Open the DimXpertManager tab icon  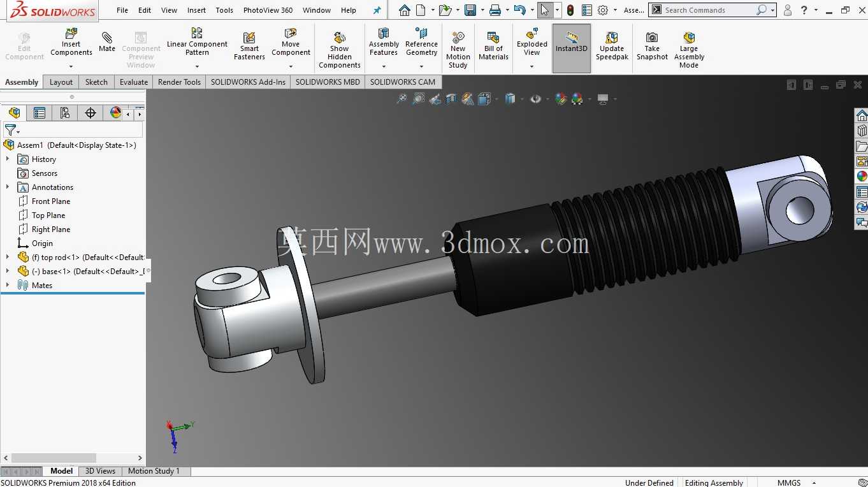[x=90, y=113]
